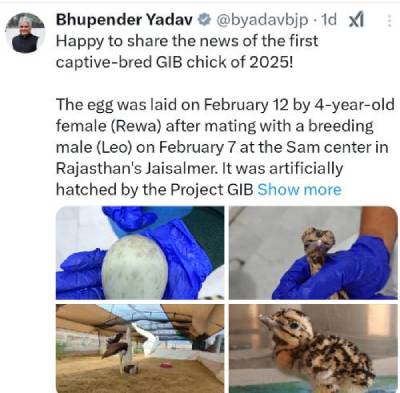Screen dimensions: 400x393
Task: Click the 'hatched by the Project GIB' text
Action: click(x=155, y=190)
